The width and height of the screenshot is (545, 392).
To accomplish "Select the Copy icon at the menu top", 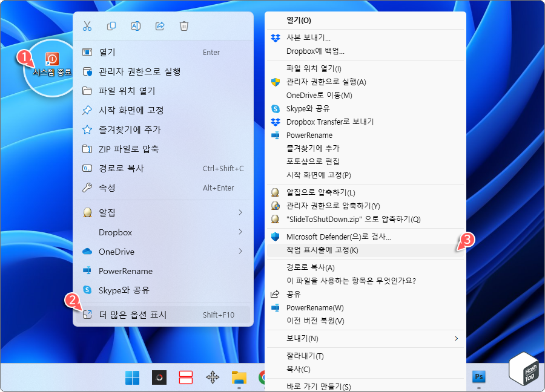I will pos(111,26).
